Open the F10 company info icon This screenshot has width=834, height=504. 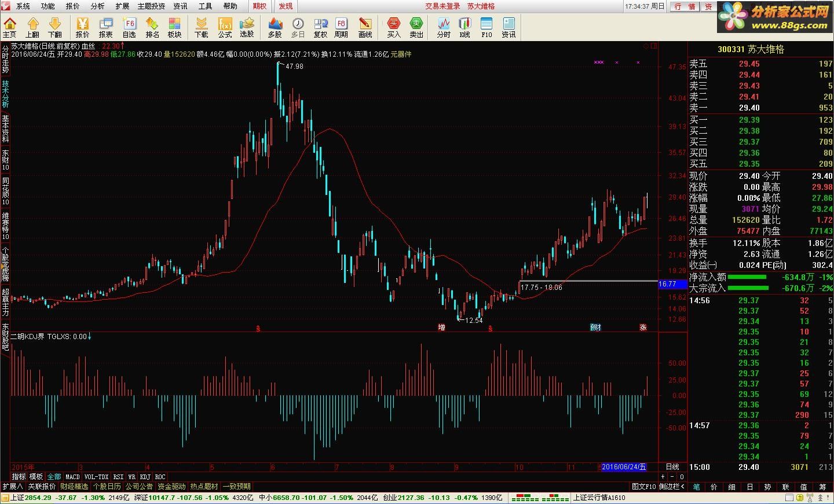pyautogui.click(x=487, y=27)
